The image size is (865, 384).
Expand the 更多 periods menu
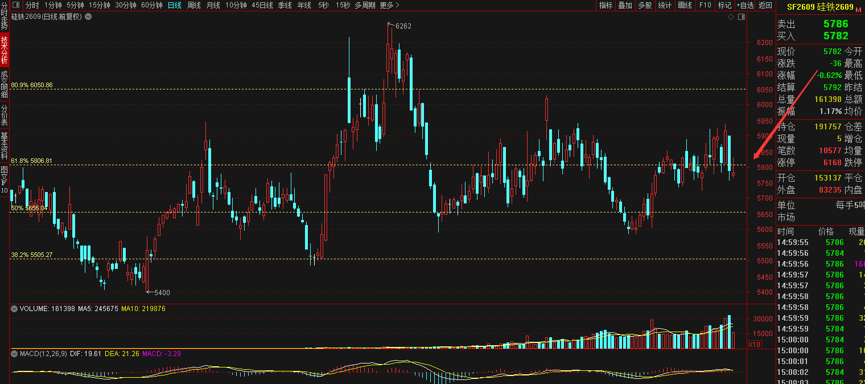(x=389, y=5)
